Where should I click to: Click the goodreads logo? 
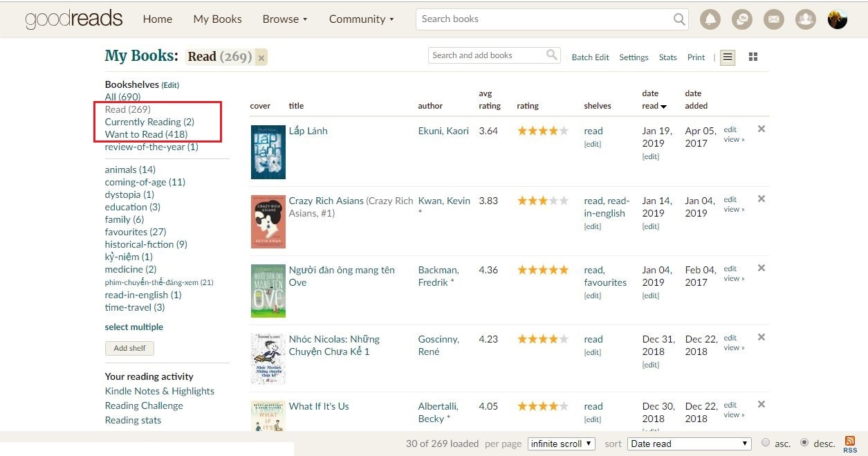pos(74,19)
